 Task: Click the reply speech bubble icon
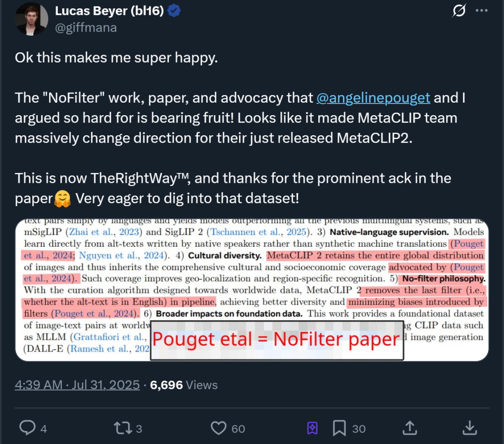coord(28,428)
